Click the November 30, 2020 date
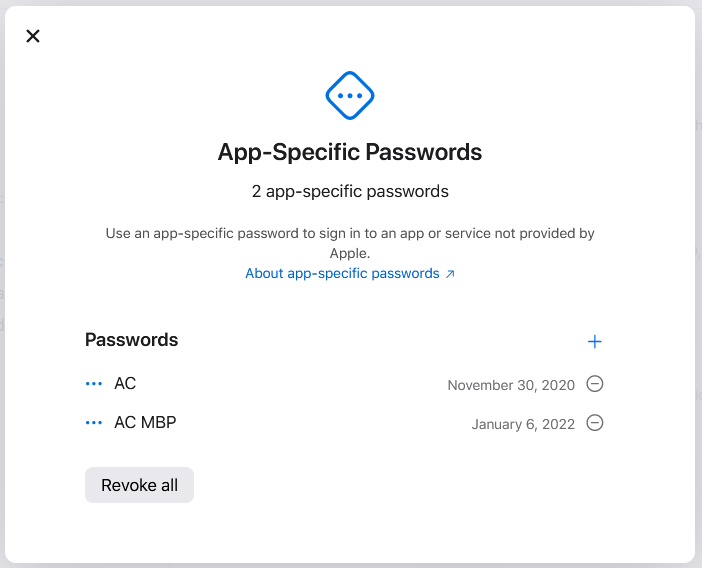Image resolution: width=702 pixels, height=568 pixels. click(x=511, y=385)
